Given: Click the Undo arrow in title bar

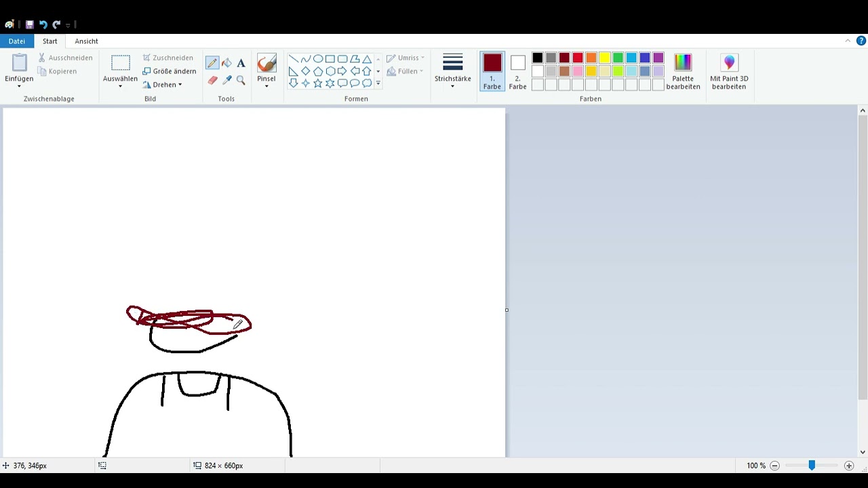Looking at the screenshot, I should pos(43,24).
